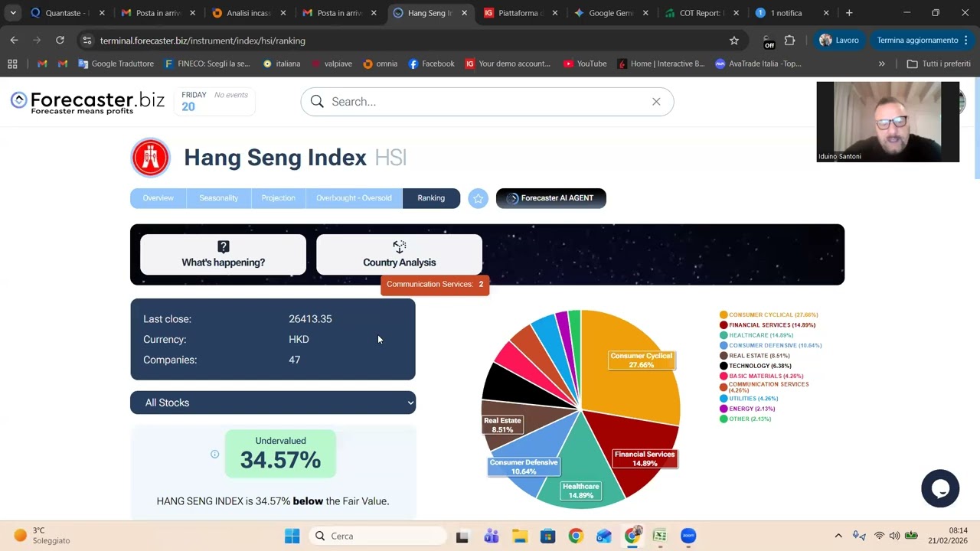Open the YouTube bookmark

click(x=585, y=64)
